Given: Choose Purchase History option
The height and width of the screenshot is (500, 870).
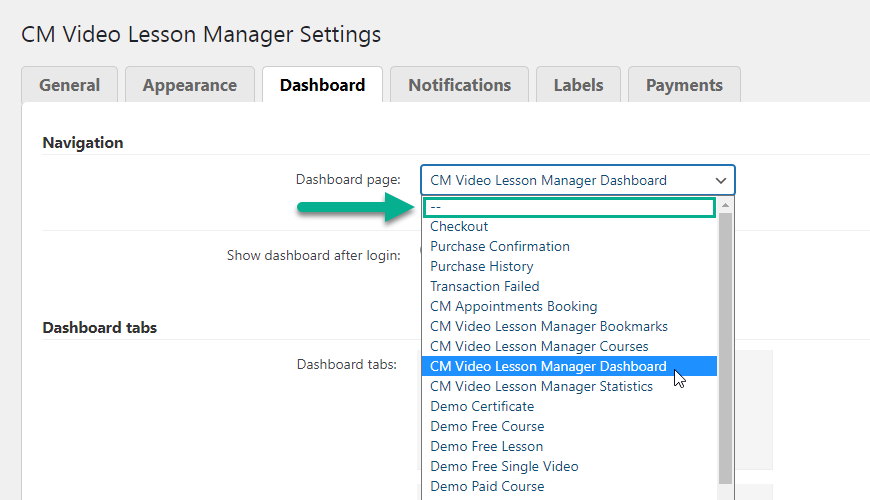Looking at the screenshot, I should (x=569, y=266).
